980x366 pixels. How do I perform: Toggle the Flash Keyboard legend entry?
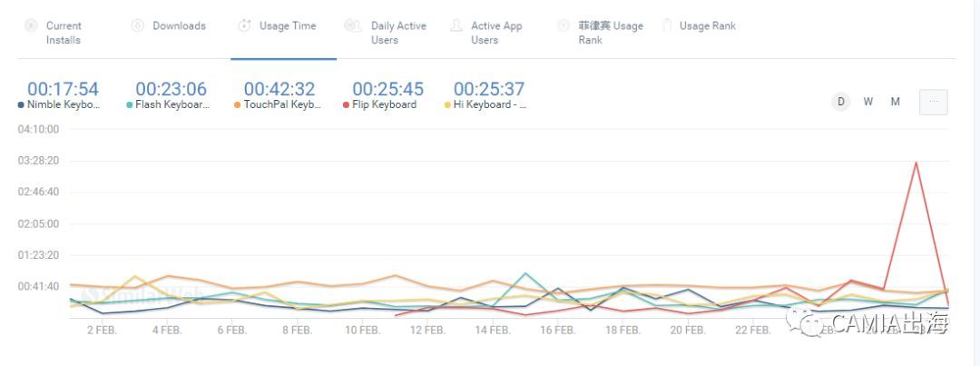(172, 105)
